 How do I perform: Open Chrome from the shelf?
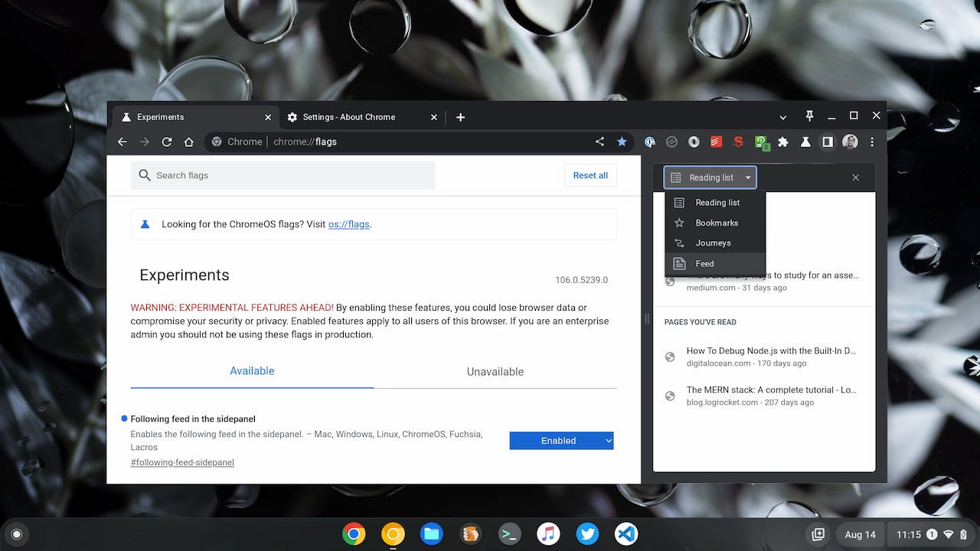(x=354, y=534)
